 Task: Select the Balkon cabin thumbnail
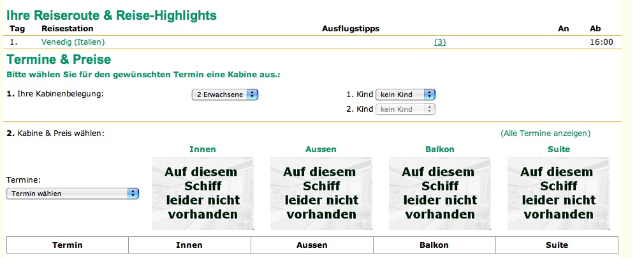tap(439, 193)
